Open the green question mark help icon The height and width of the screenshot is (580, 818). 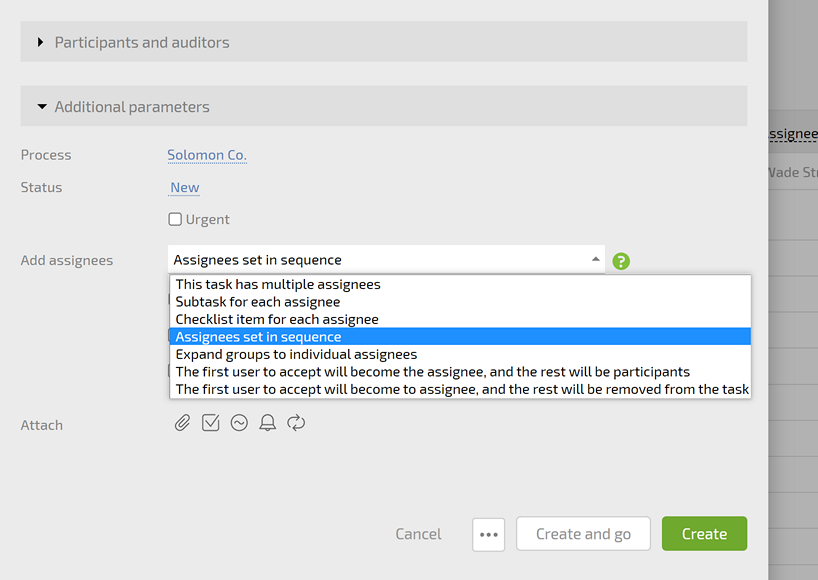(x=621, y=261)
